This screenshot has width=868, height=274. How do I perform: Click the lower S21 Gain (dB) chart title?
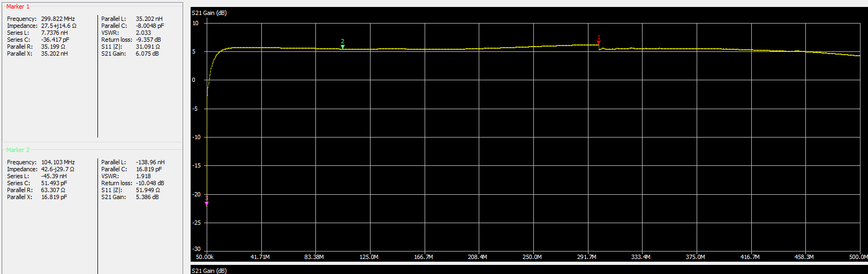pyautogui.click(x=209, y=271)
